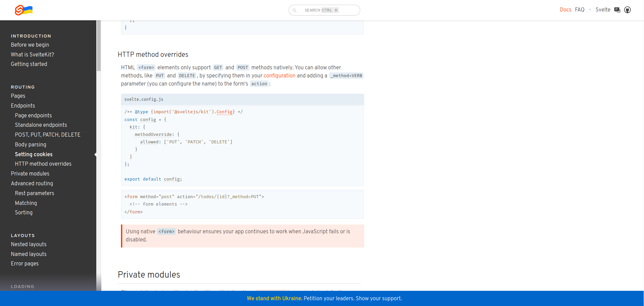The width and height of the screenshot is (644, 306).
Task: Go to the Endpoints section
Action: (x=23, y=105)
